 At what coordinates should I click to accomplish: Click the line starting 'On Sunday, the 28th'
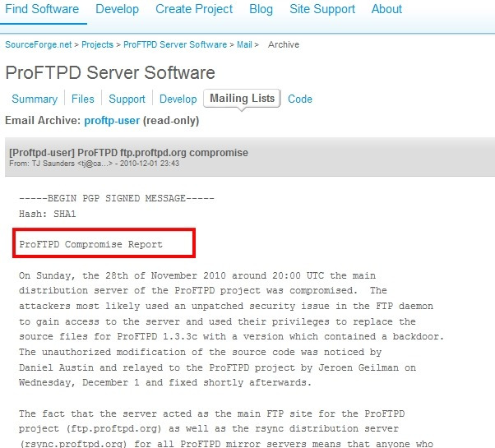(x=197, y=275)
